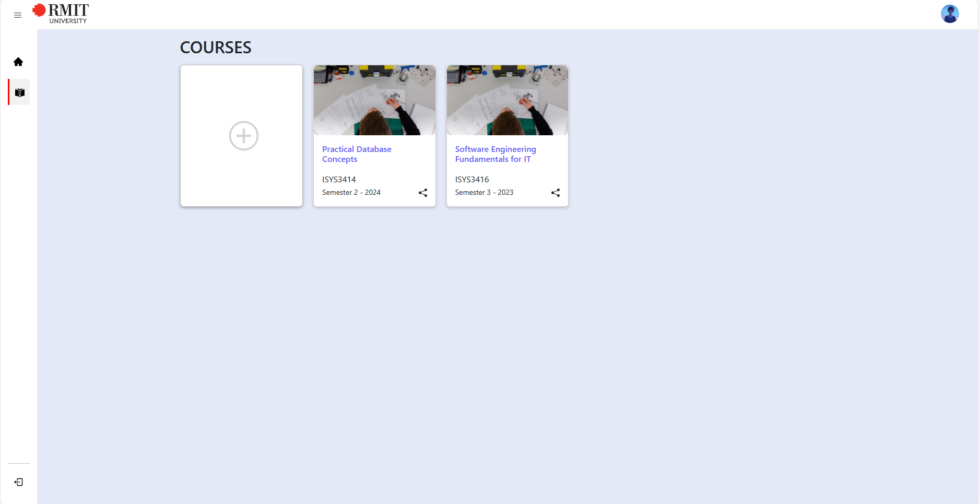Share the Practical Database Concepts course
The image size is (980, 504).
pos(423,193)
